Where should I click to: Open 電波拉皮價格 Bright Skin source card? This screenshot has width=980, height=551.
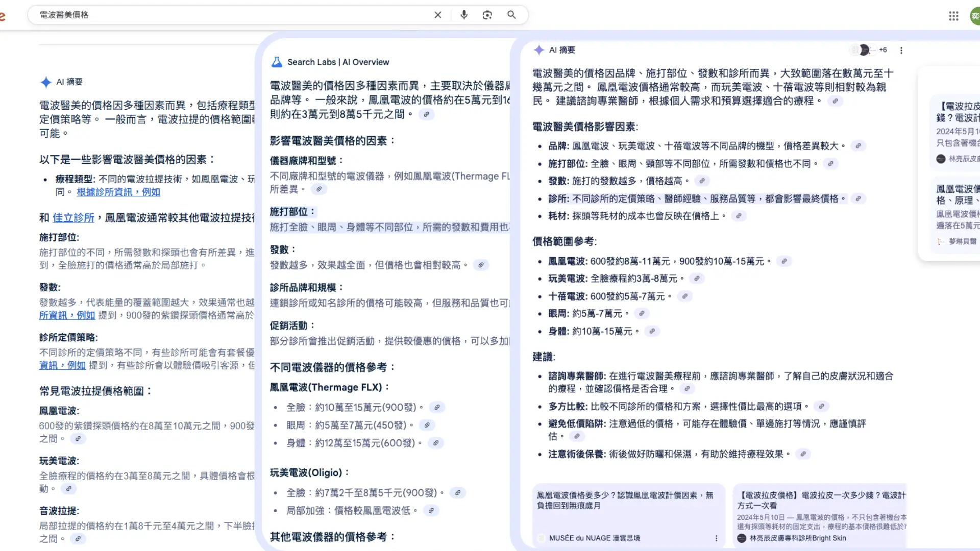(820, 500)
